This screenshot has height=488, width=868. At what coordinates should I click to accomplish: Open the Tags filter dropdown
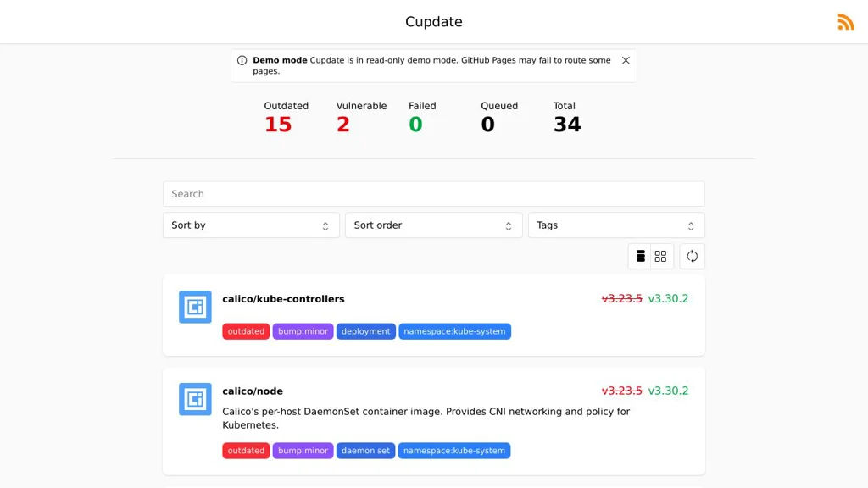(616, 225)
